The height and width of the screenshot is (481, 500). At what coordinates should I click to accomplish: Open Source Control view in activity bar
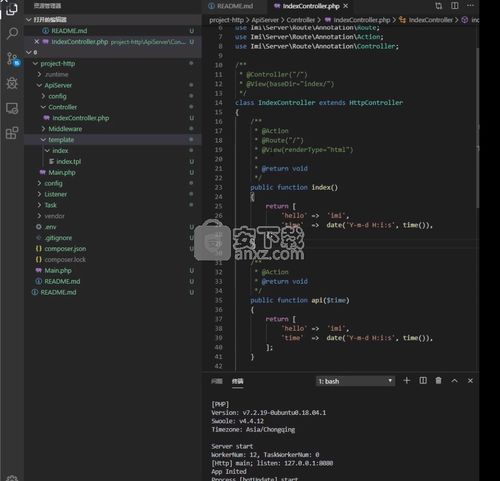click(13, 58)
